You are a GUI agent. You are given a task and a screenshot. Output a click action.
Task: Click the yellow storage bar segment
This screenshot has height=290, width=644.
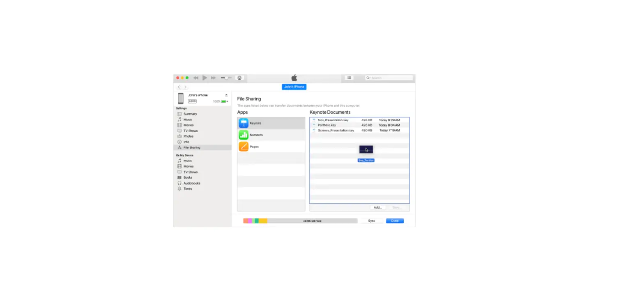point(263,221)
